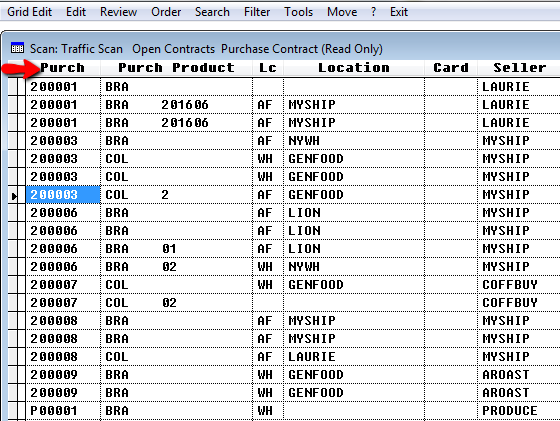Click the LAURIE location cell in 200008 row

click(354, 356)
